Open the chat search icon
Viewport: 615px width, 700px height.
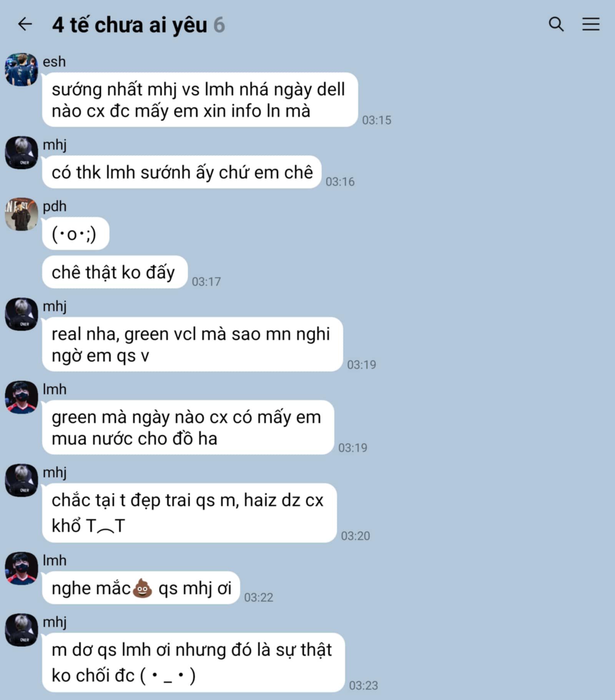point(556,24)
